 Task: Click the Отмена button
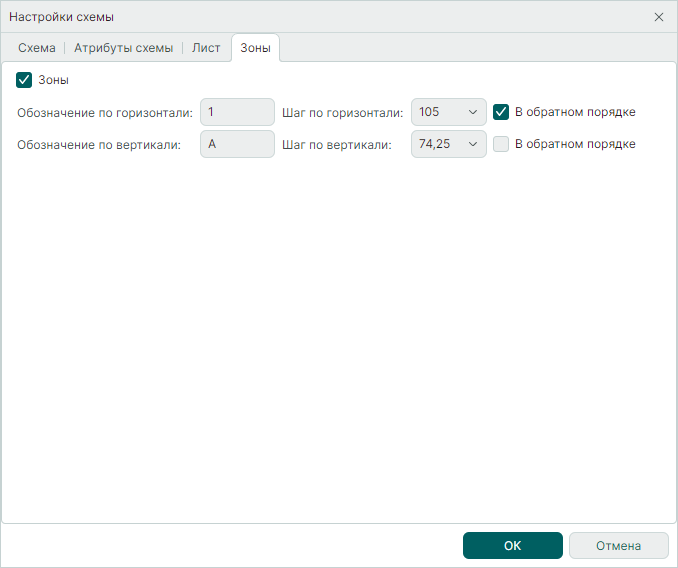click(x=618, y=546)
